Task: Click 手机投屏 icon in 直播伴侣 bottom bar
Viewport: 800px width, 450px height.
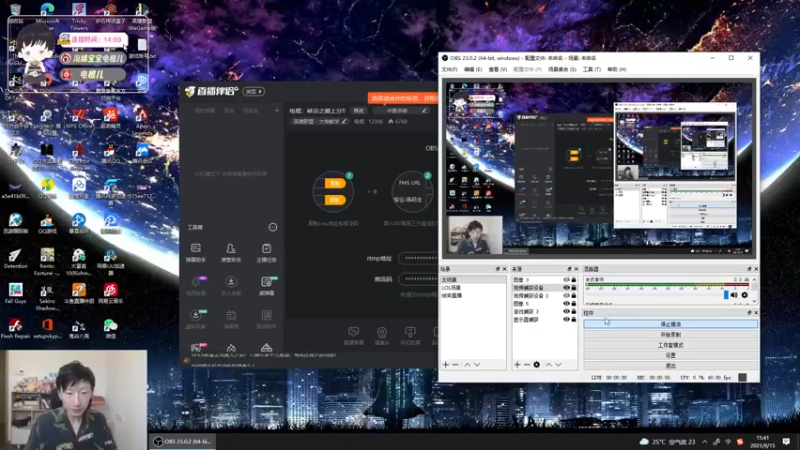Action: pos(410,336)
